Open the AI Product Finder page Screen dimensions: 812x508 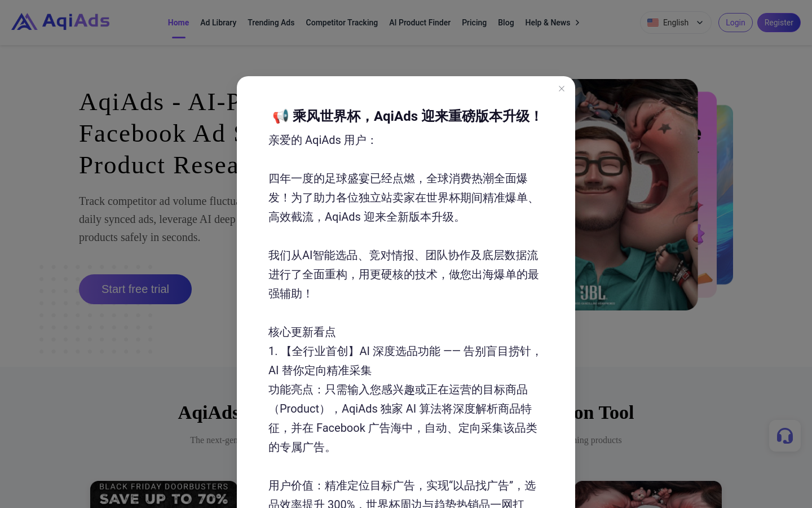[420, 23]
